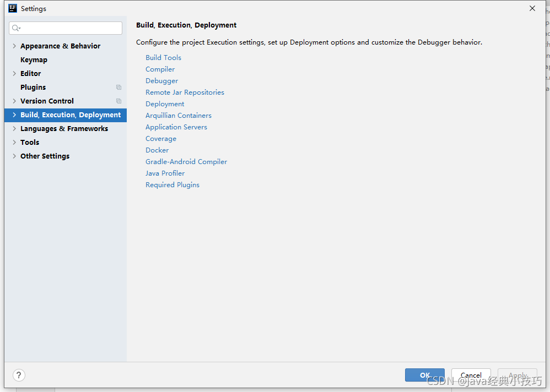Open the Required Plugins page
550x392 pixels.
(x=172, y=184)
